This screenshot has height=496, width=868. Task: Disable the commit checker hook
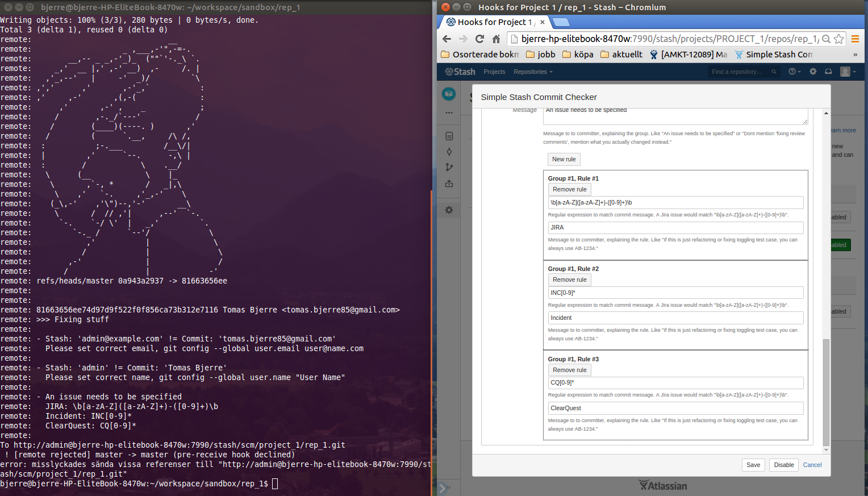pos(783,465)
